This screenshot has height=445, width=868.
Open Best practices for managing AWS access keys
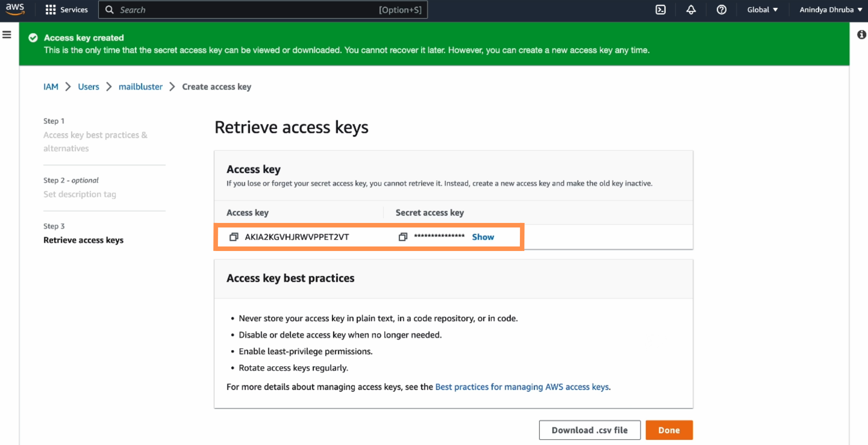coord(522,387)
